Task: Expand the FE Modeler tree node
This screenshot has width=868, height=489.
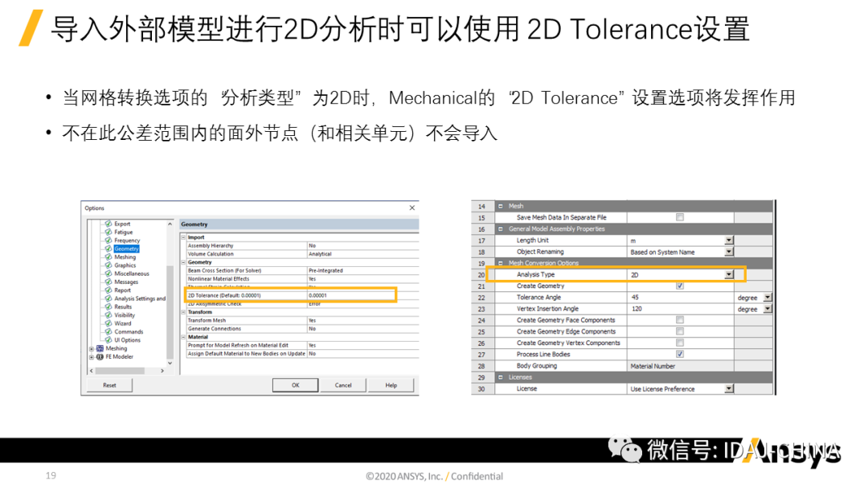Action: click(x=92, y=357)
